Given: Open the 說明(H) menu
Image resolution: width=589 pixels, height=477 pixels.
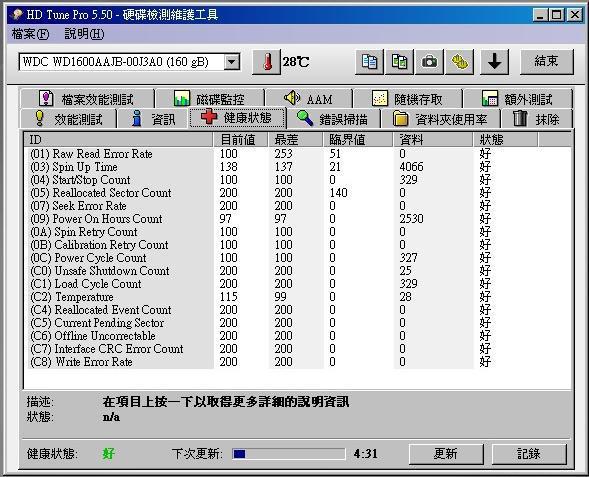Looking at the screenshot, I should click(84, 34).
